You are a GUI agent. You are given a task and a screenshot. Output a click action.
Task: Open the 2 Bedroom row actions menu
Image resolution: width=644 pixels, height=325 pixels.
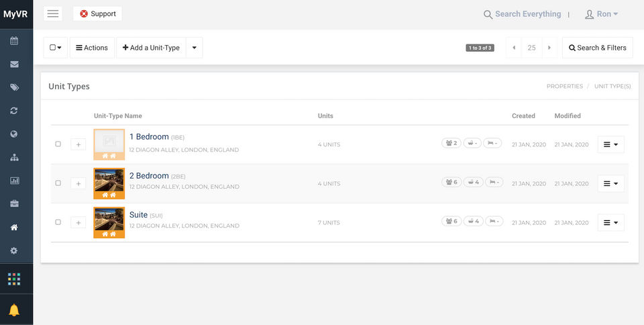(x=610, y=183)
